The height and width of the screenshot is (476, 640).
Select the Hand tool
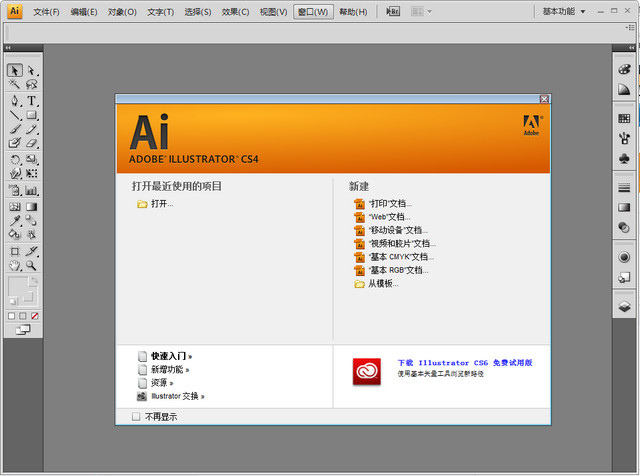click(15, 266)
